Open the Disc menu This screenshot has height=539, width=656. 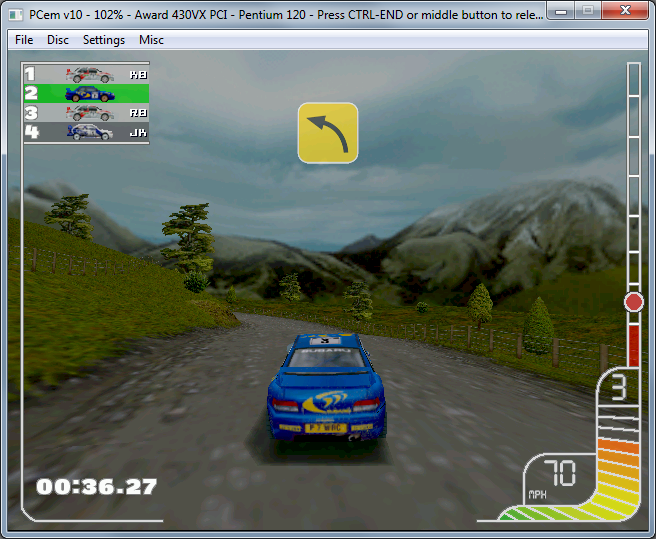click(x=58, y=40)
